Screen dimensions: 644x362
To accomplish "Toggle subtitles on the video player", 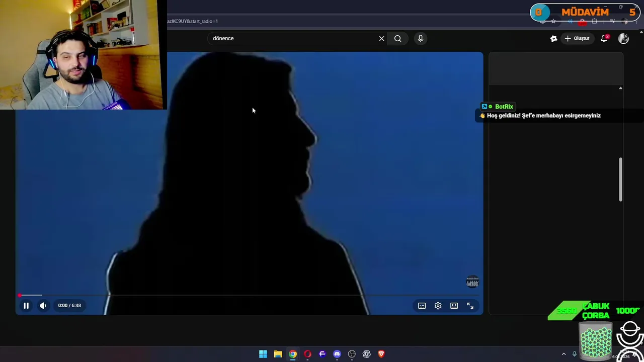I will click(x=422, y=306).
